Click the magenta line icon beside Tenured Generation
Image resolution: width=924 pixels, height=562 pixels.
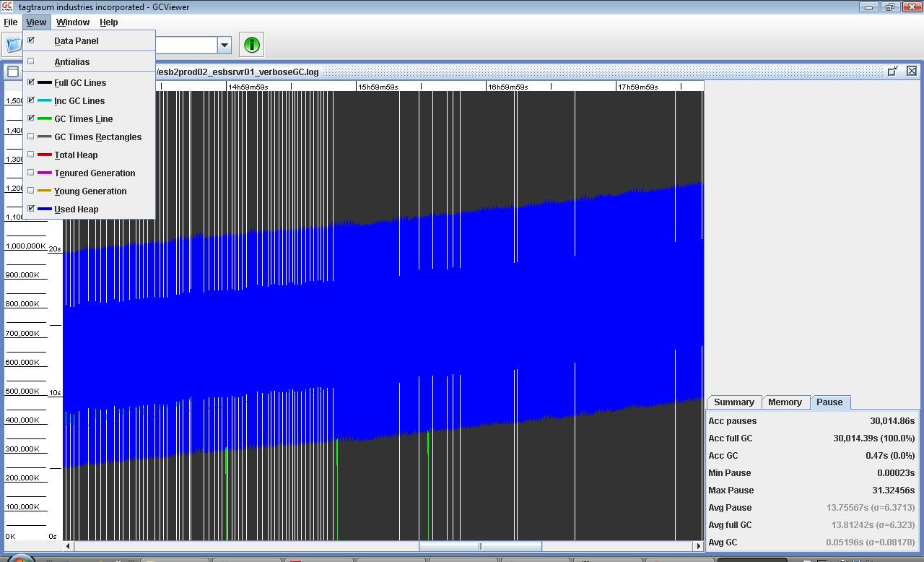tap(43, 173)
